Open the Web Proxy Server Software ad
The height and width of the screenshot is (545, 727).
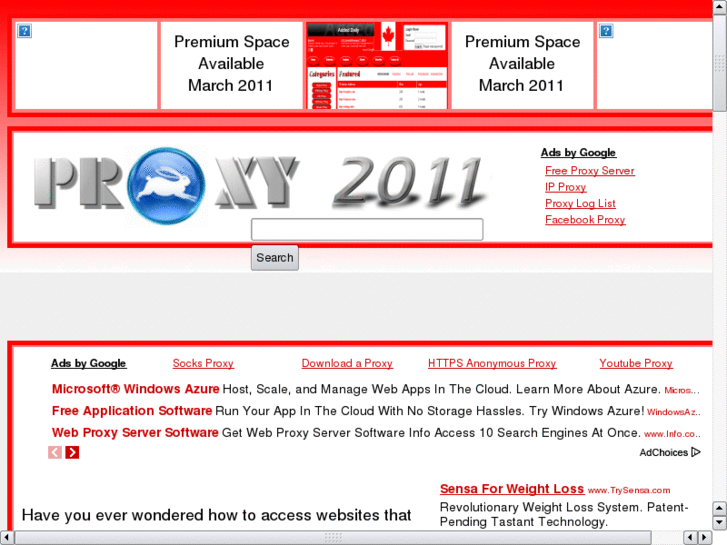(x=135, y=432)
